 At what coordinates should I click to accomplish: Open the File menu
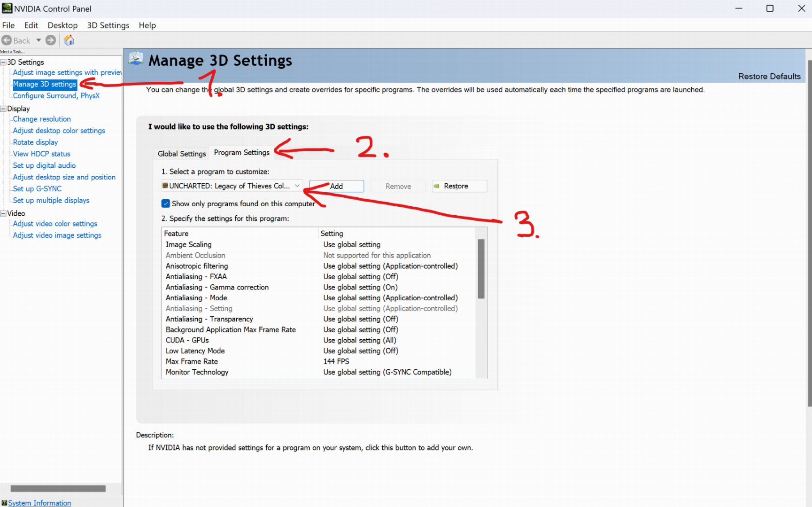pyautogui.click(x=8, y=25)
